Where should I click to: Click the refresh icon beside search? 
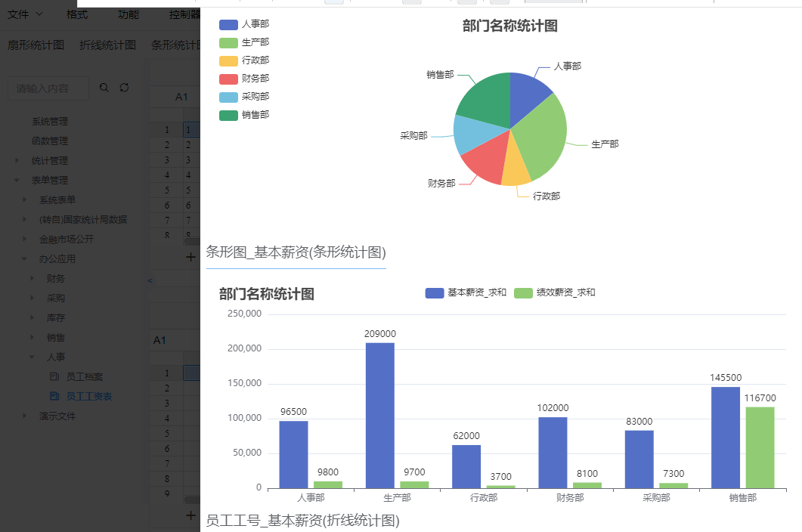(x=125, y=88)
